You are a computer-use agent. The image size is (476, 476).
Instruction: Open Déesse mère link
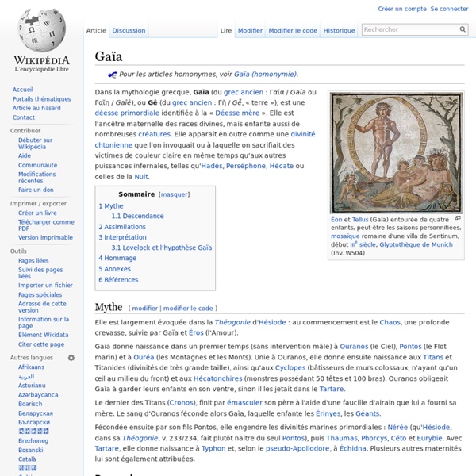click(237, 113)
